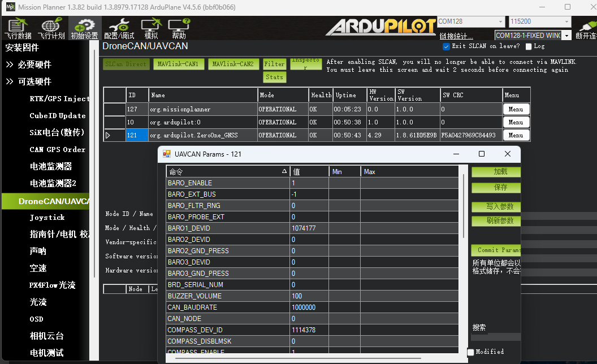
Task: Click the 值 value column header
Action: tap(309, 172)
